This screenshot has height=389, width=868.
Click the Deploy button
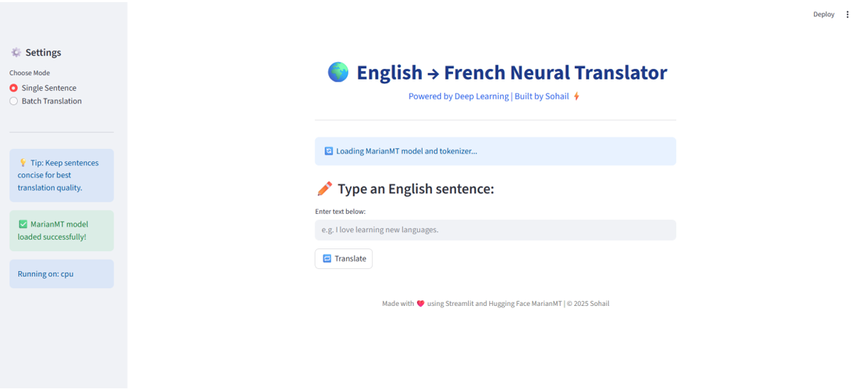point(823,14)
